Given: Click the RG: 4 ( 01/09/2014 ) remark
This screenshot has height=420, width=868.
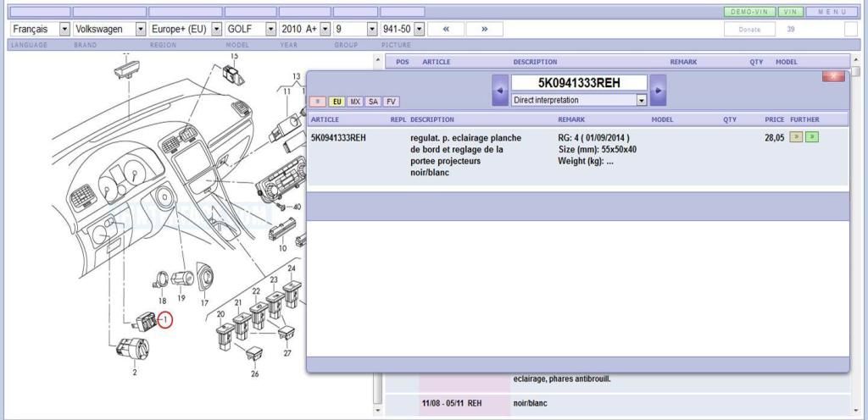Looking at the screenshot, I should [593, 138].
